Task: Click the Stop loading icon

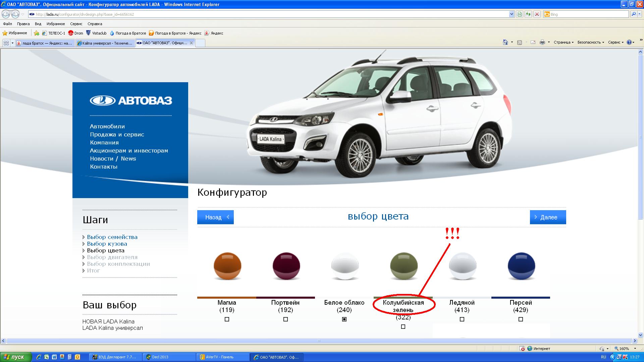Action: [x=537, y=14]
